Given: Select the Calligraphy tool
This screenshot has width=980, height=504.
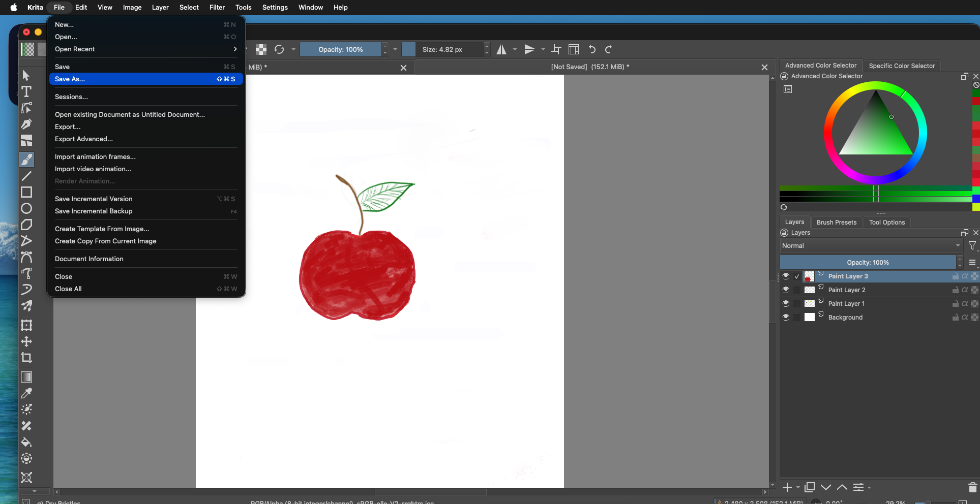Looking at the screenshot, I should 26,124.
